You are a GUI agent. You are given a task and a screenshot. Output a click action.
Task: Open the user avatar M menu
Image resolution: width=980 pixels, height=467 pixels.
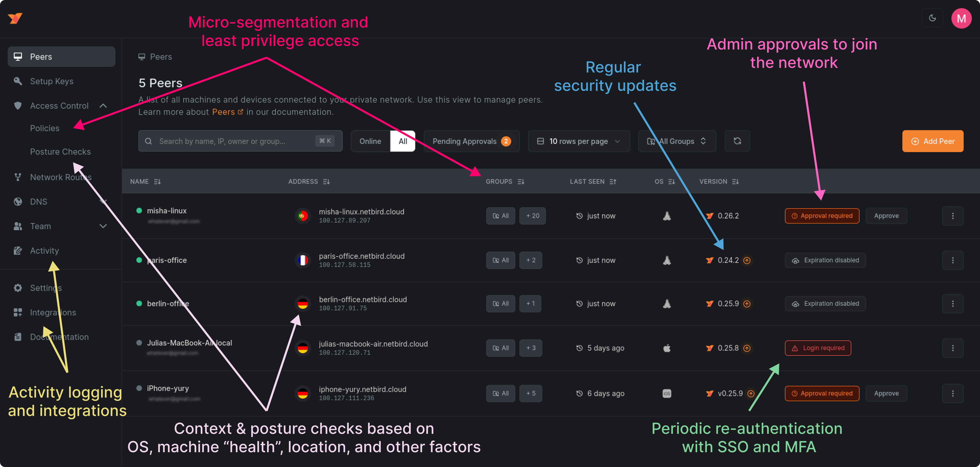961,18
